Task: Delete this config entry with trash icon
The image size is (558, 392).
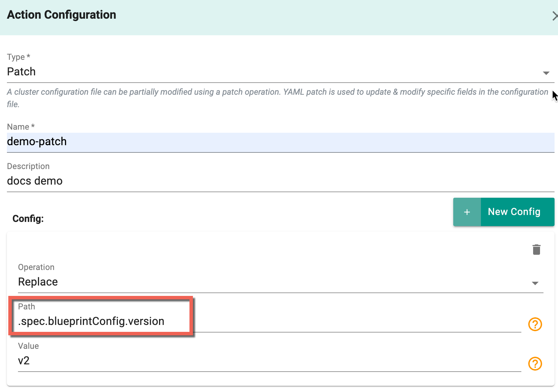Action: point(536,249)
